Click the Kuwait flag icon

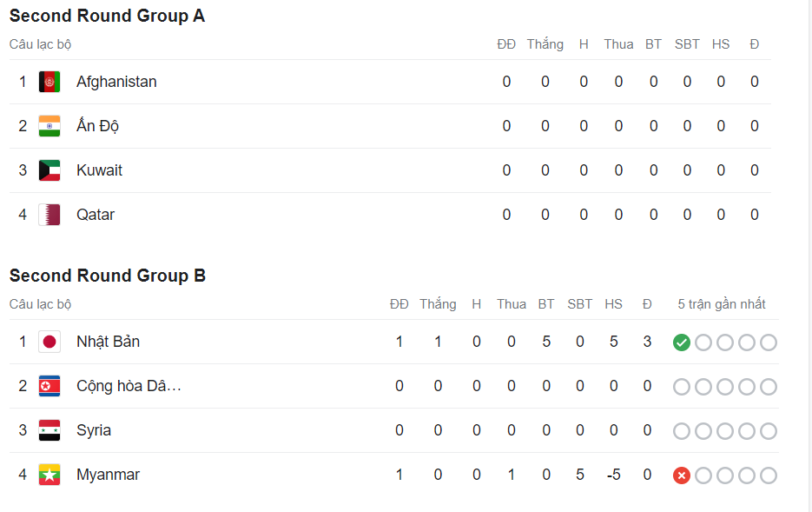tap(50, 170)
